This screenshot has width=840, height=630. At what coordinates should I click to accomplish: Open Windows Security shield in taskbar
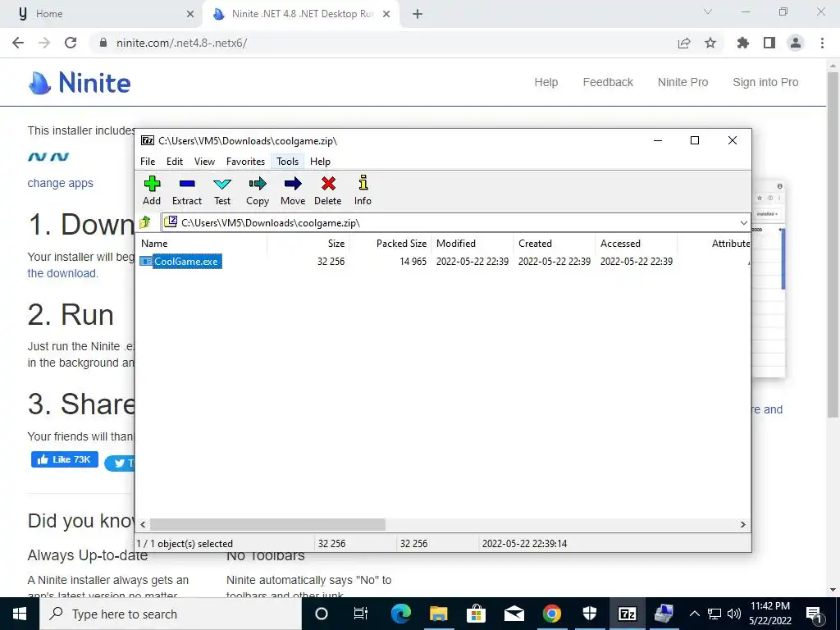coord(589,614)
